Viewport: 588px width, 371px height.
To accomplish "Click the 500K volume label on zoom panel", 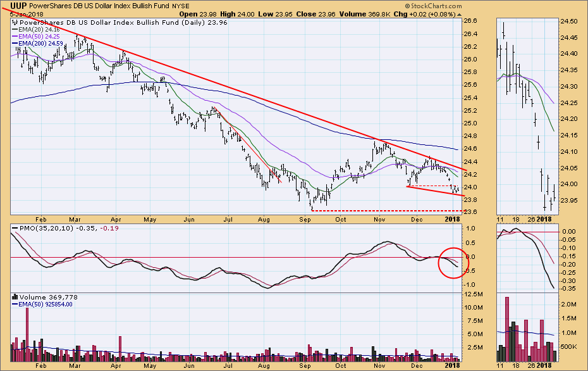I will (x=568, y=346).
